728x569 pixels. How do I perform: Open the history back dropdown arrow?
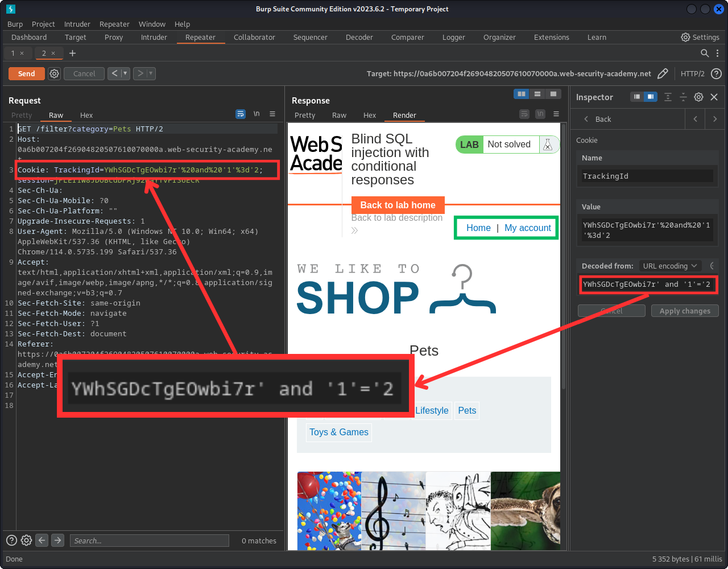tap(125, 73)
